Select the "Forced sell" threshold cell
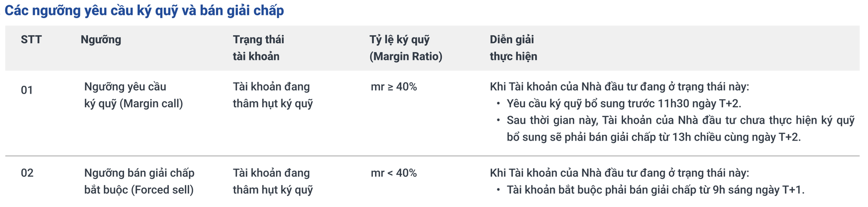Screen dimensions: 868x207 [x=139, y=181]
